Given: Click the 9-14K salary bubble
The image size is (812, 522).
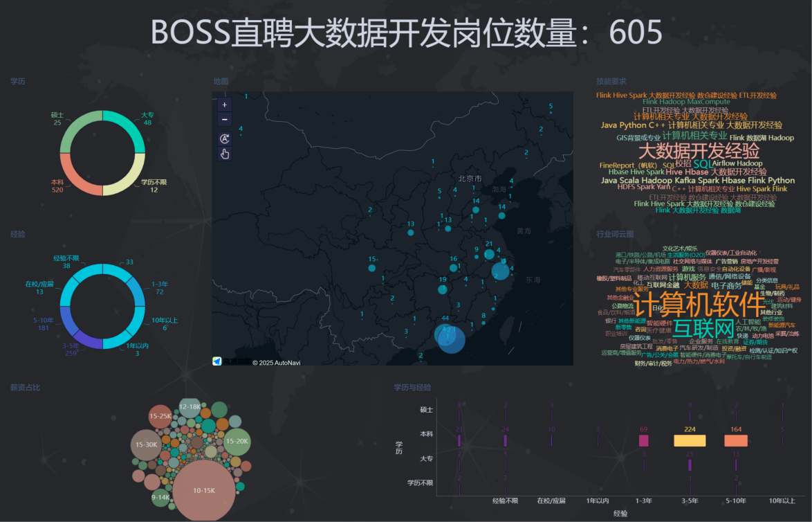Looking at the screenshot, I should point(160,497).
